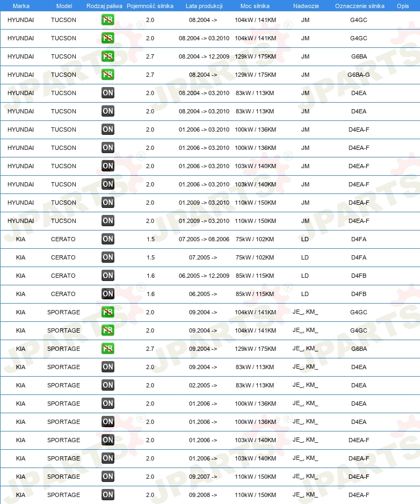
Task: Click 75kW / 102KM in the 07.2005 -> 08.2006 row
Action: [x=255, y=239]
